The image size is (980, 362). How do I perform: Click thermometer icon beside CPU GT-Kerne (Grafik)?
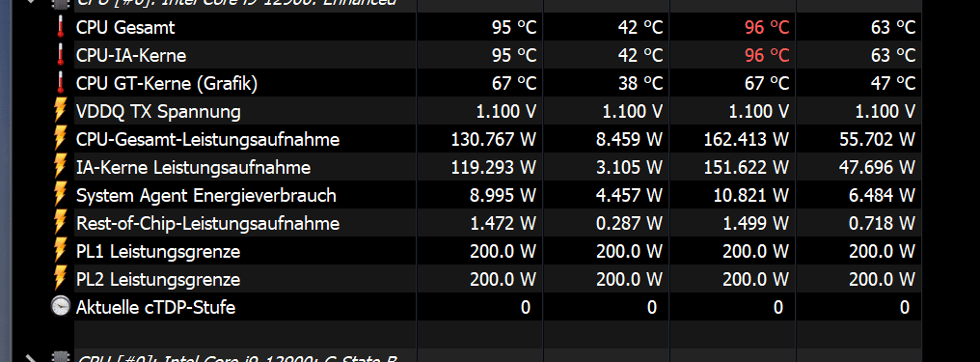(x=61, y=83)
